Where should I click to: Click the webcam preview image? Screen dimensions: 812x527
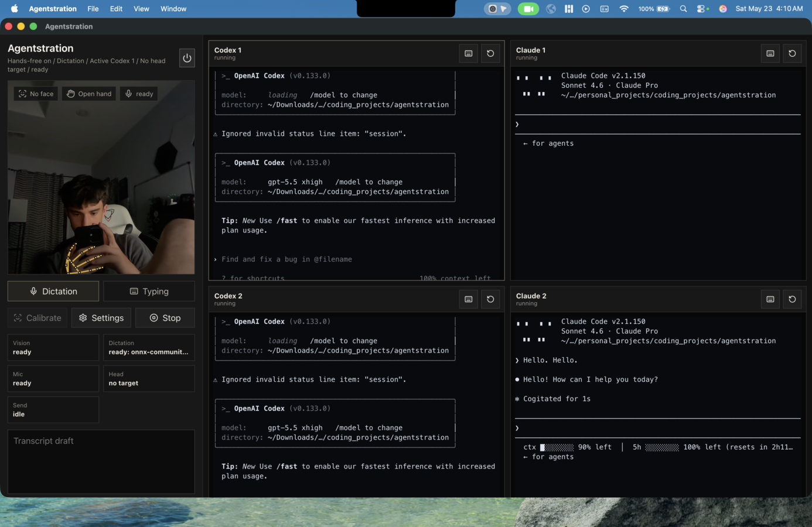tap(101, 177)
